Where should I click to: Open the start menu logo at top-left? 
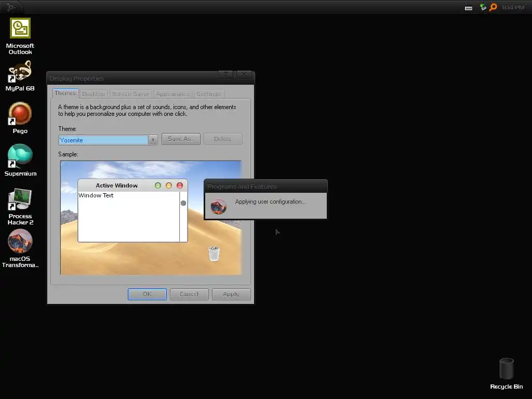click(x=10, y=7)
